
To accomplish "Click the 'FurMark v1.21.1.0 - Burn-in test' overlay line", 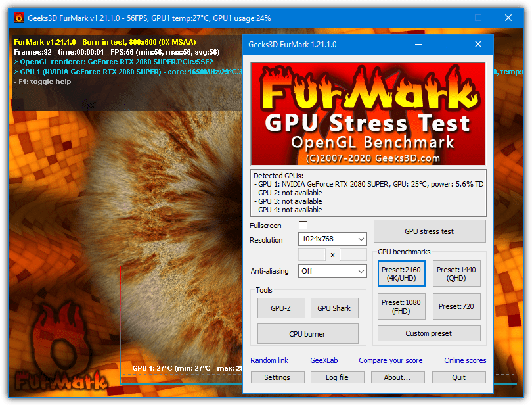I will point(105,42).
